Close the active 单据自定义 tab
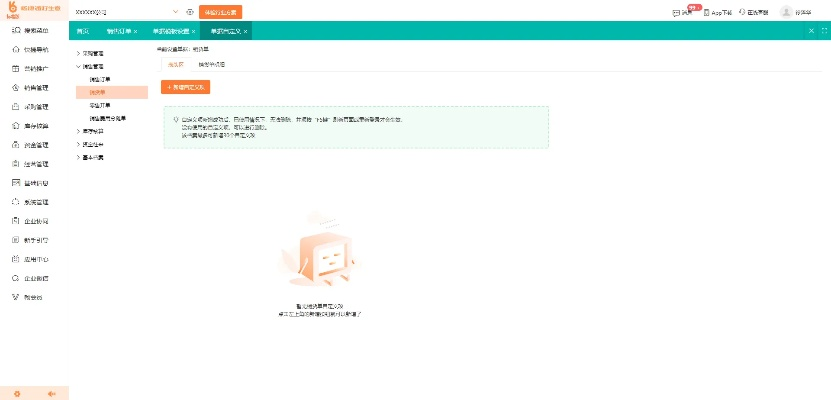 pyautogui.click(x=246, y=31)
